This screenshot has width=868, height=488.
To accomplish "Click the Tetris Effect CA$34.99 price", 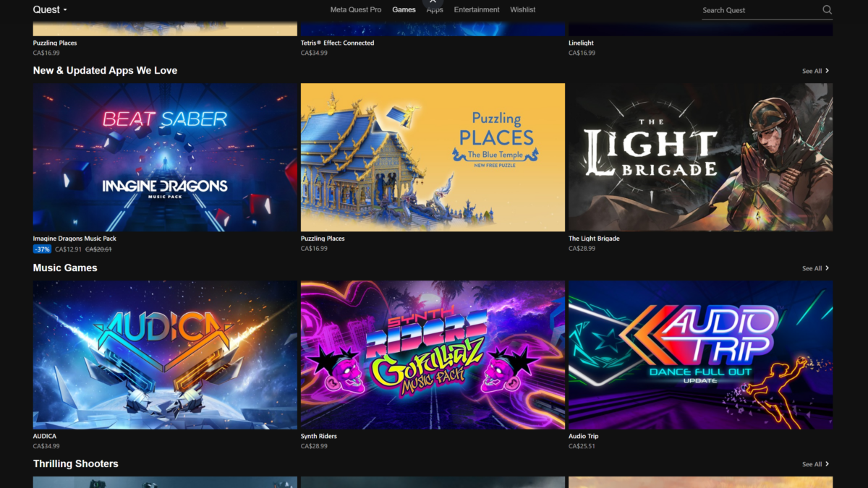I will click(x=314, y=53).
